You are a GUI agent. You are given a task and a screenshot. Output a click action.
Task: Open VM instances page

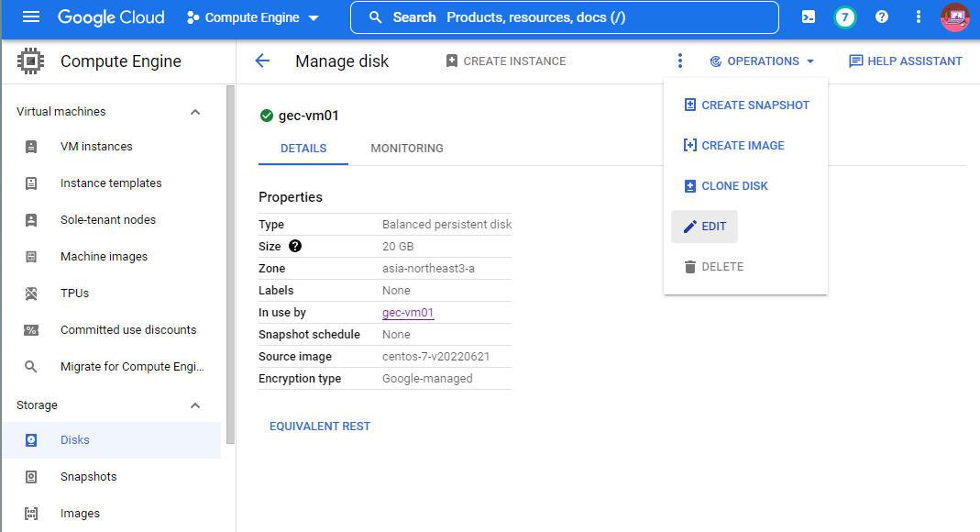pyautogui.click(x=96, y=146)
